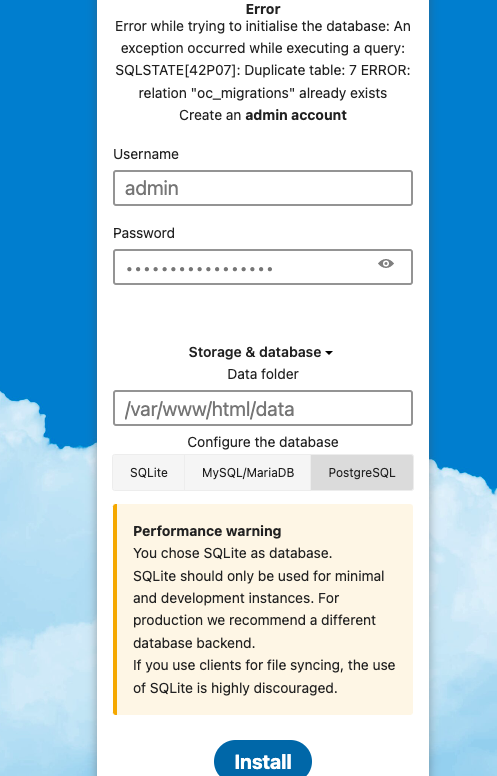Image resolution: width=497 pixels, height=776 pixels.
Task: Click the file syncing SQLite discouraged notice
Action: point(264,677)
